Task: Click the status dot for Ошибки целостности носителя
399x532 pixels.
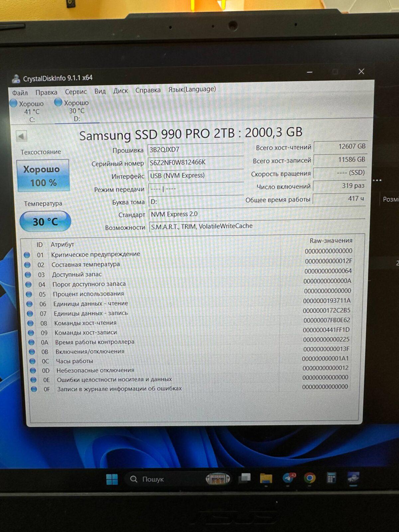Action: click(34, 380)
